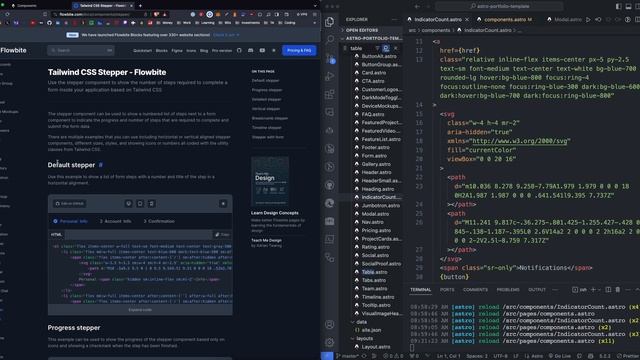The width and height of the screenshot is (640, 360).
Task: Select the PROBLEMS panel tab
Action: tap(508, 289)
